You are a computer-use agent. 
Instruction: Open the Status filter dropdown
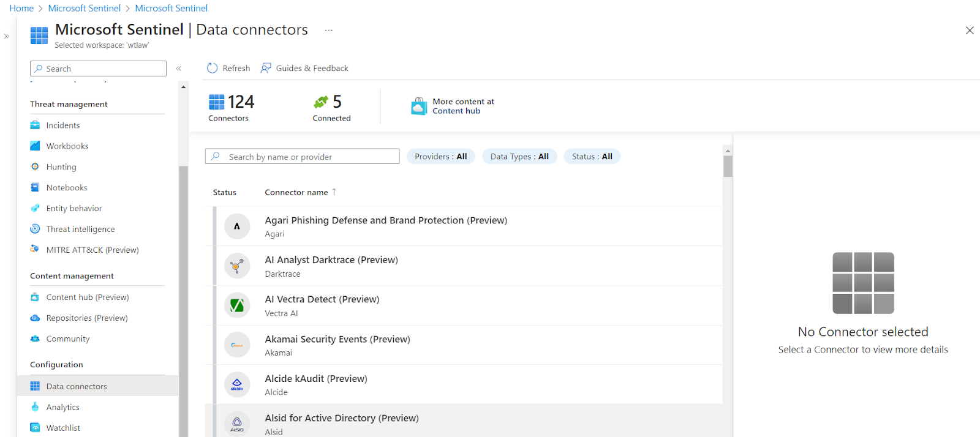click(x=592, y=157)
